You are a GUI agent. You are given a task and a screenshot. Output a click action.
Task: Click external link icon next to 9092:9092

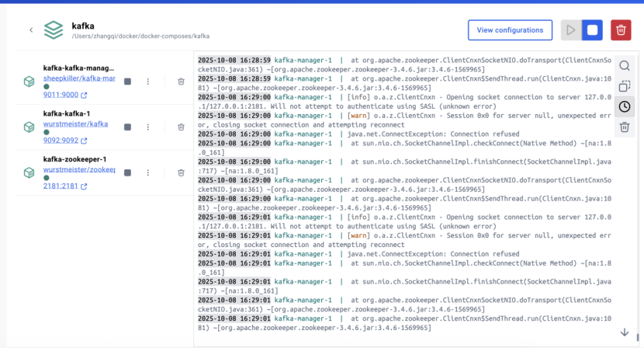point(84,141)
